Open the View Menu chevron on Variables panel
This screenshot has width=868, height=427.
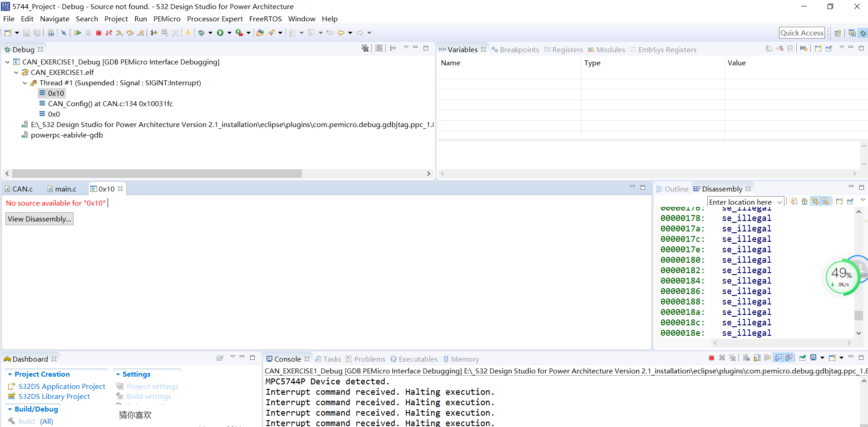pyautogui.click(x=842, y=48)
